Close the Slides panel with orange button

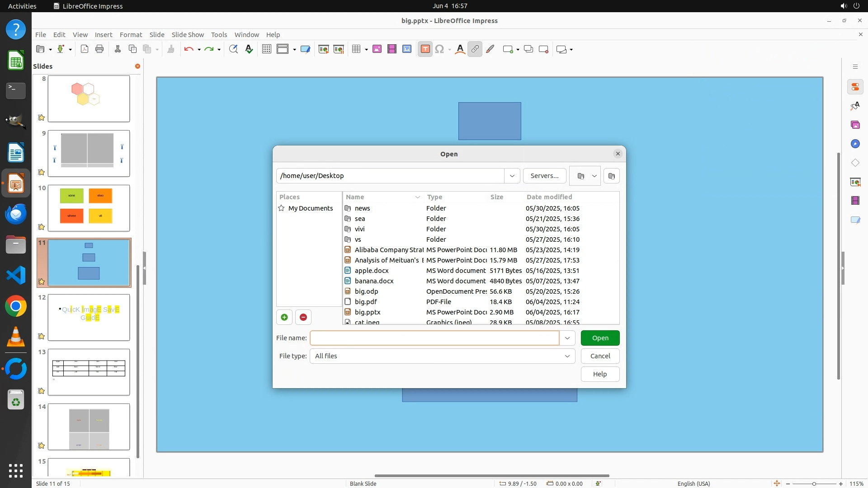point(137,66)
